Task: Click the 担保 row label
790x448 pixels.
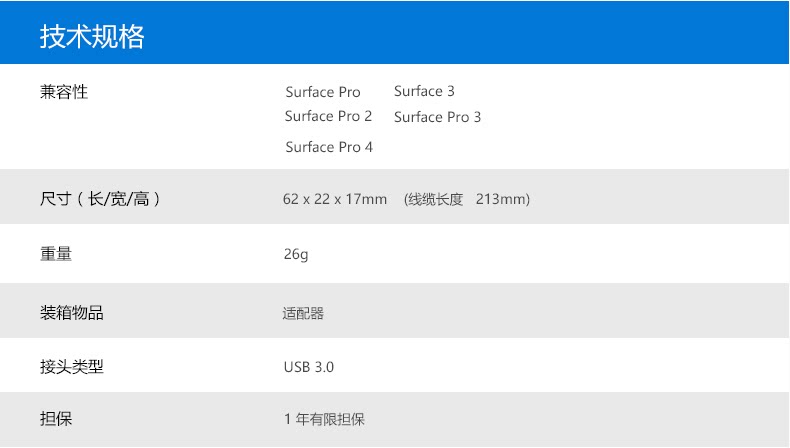Action: click(x=56, y=419)
